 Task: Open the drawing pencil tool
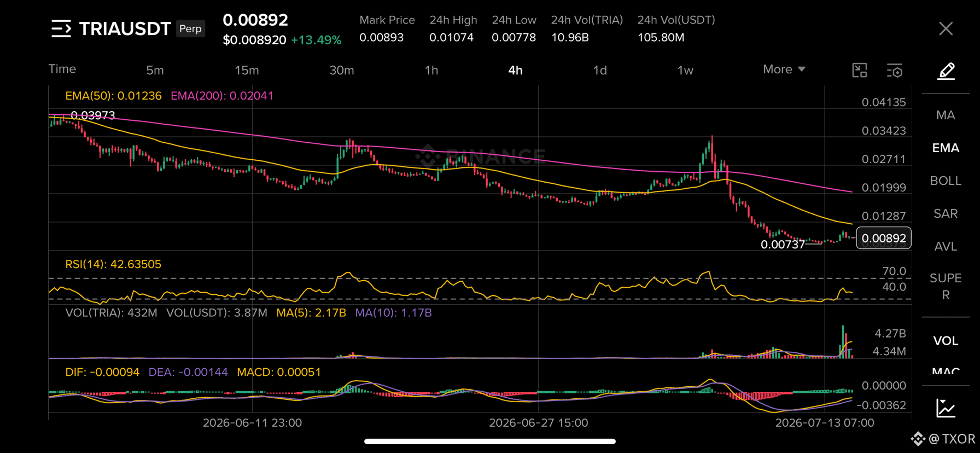click(946, 71)
